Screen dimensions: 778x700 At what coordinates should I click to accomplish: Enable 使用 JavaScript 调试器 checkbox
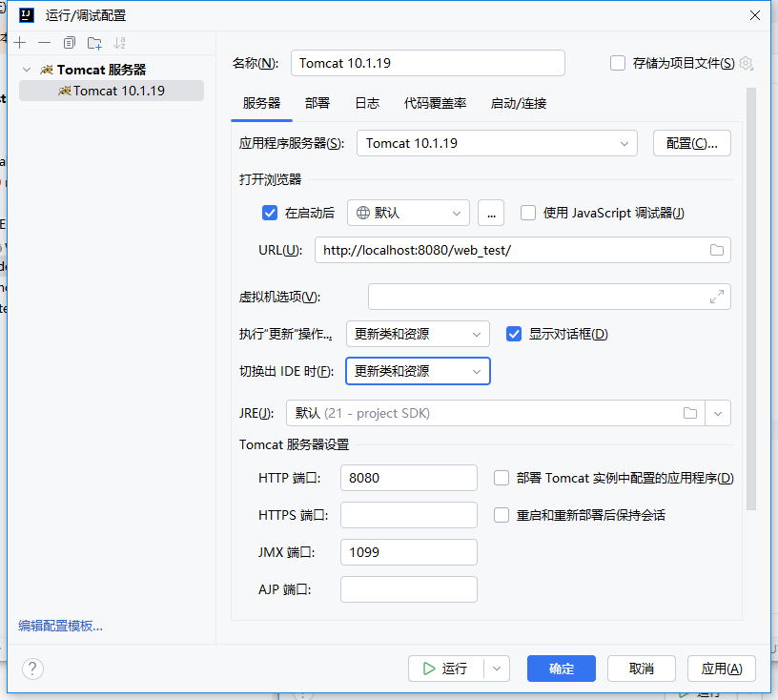pos(528,213)
